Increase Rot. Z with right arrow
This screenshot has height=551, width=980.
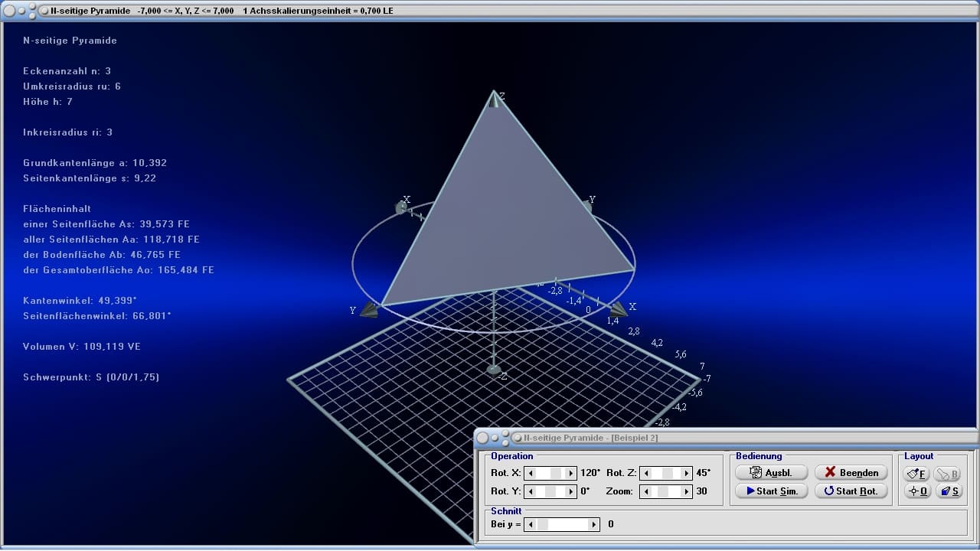(x=687, y=474)
